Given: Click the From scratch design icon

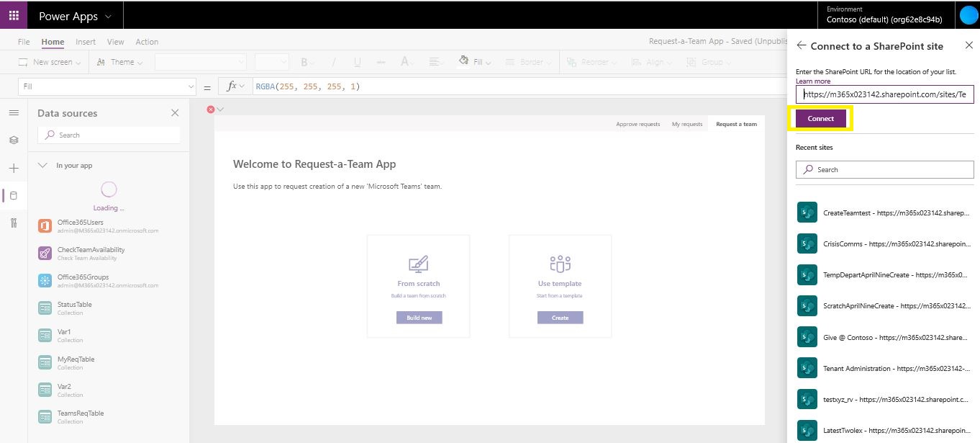Looking at the screenshot, I should (419, 264).
